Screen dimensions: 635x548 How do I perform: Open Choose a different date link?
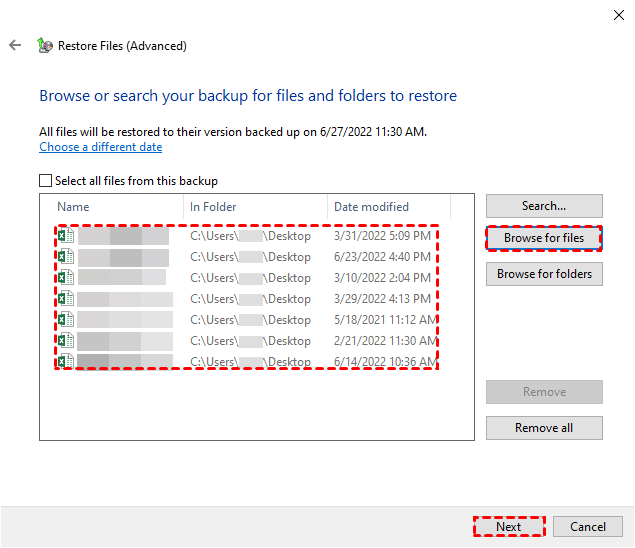coord(100,147)
